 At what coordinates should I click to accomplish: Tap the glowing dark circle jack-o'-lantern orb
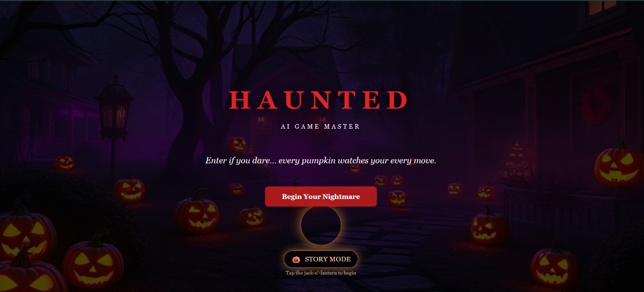point(321,226)
